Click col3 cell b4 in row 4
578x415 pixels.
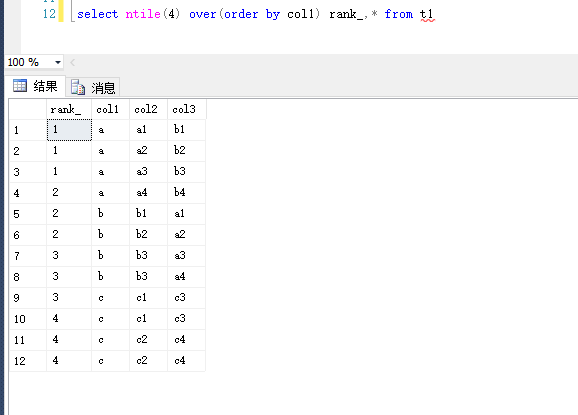pos(187,193)
